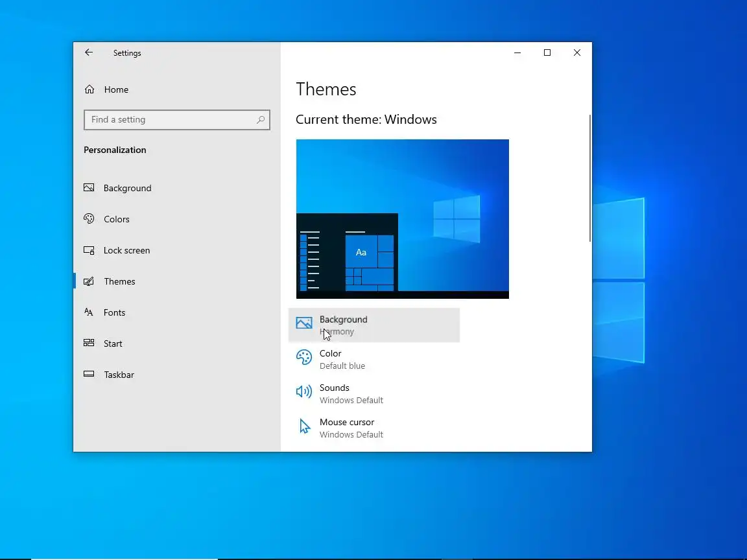
Task: Open theme Color Default blue option
Action: (x=374, y=360)
